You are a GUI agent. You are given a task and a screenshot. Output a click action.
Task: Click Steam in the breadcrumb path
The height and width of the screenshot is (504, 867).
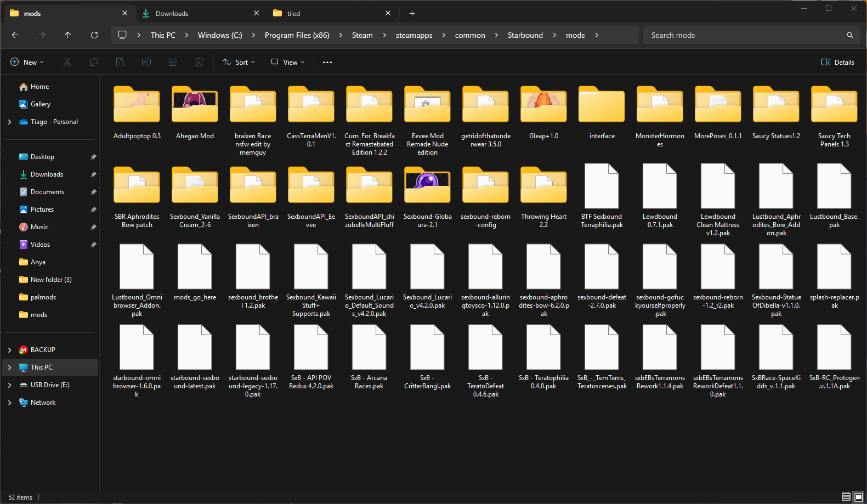tap(362, 35)
